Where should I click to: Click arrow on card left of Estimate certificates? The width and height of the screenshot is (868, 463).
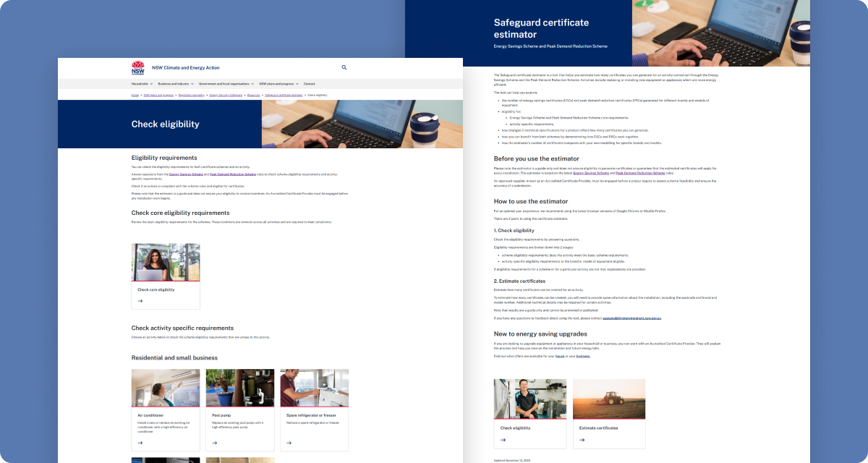click(x=503, y=439)
